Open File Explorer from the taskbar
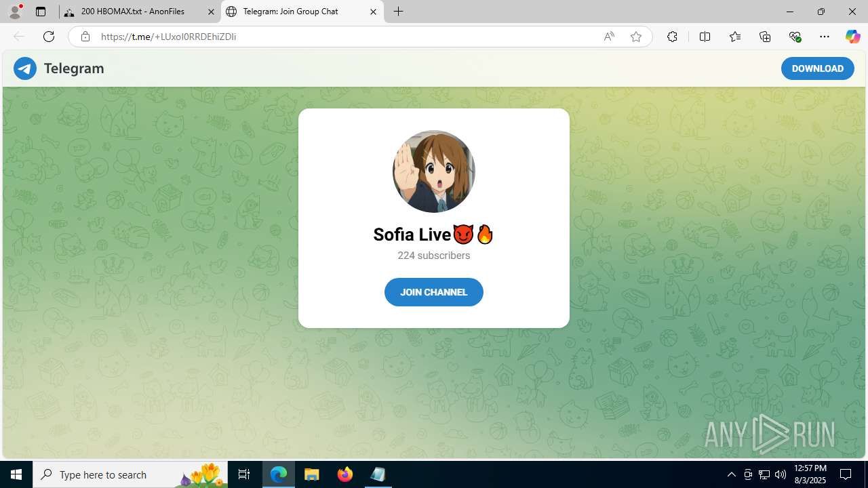Image resolution: width=868 pixels, height=488 pixels. 312,474
